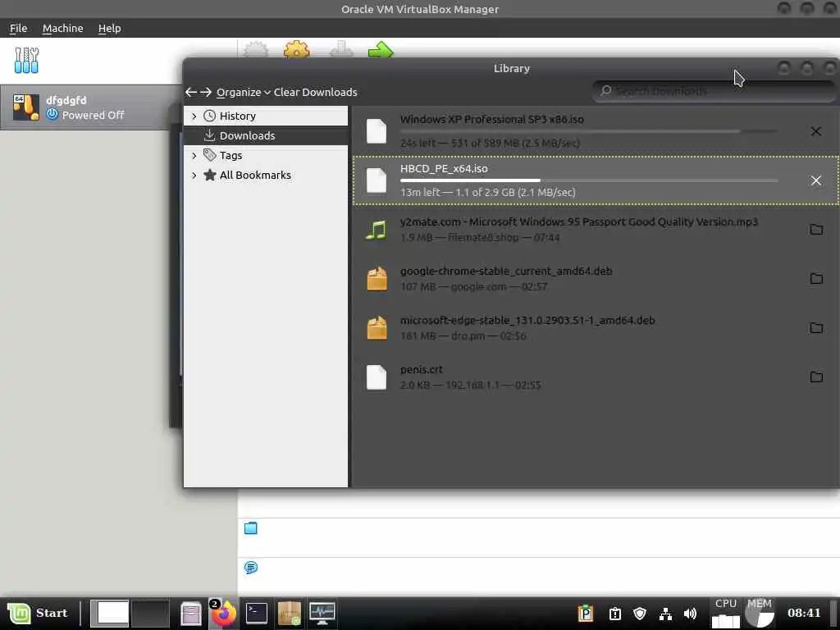
Task: Click the HBCD_PE_x64.iso download progress bar
Action: [589, 180]
